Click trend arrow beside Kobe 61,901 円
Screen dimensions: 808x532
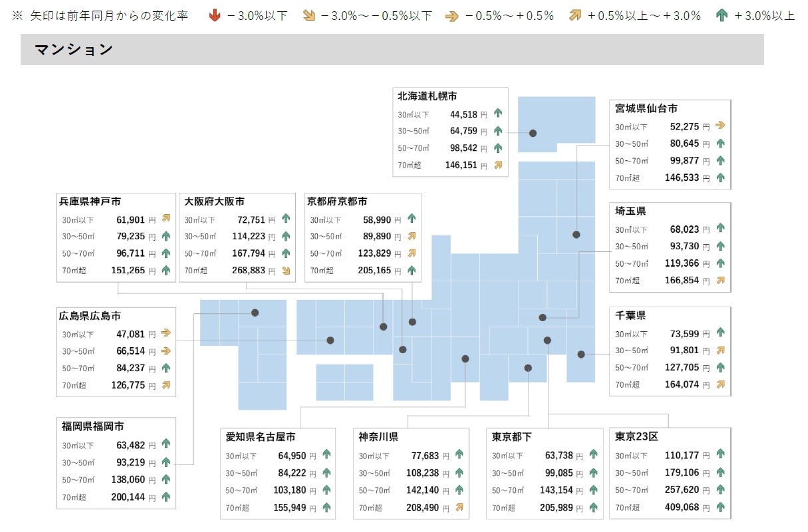pos(166,219)
